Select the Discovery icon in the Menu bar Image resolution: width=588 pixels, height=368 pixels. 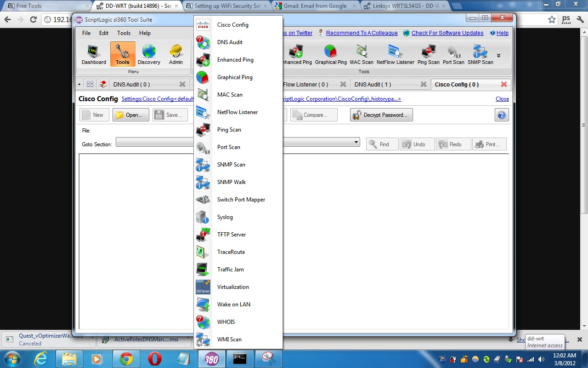point(149,54)
